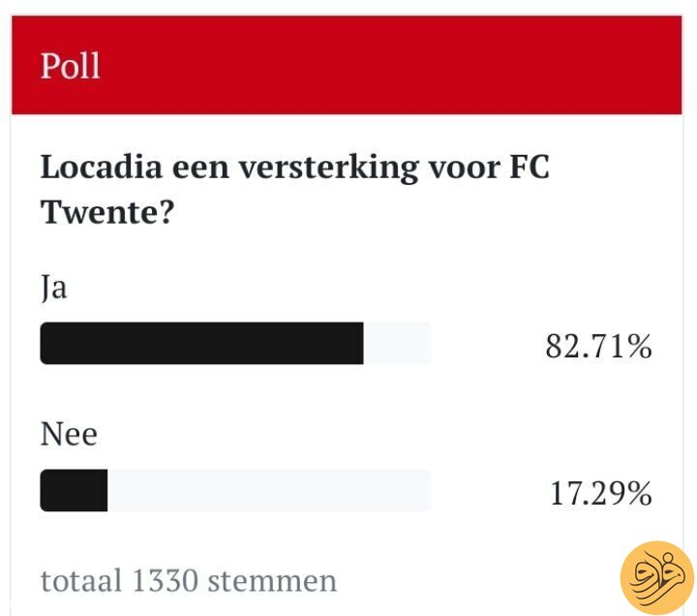Viewport: 697px width, 616px height.
Task: Choose the Nee answer label
Action: (69, 434)
